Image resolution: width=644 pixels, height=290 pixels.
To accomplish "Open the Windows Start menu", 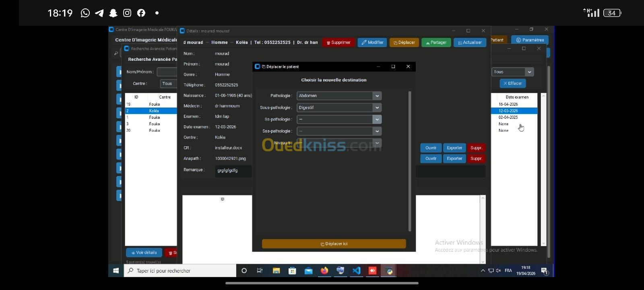I will tap(116, 271).
